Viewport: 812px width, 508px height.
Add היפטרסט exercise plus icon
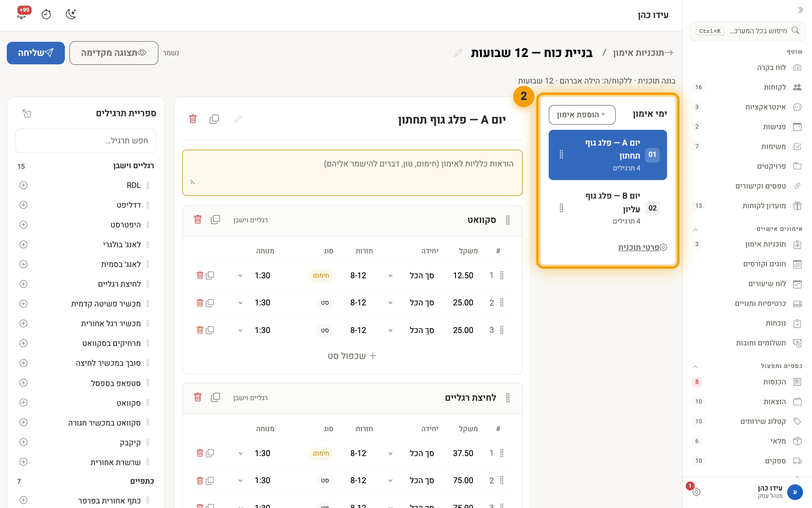[23, 225]
